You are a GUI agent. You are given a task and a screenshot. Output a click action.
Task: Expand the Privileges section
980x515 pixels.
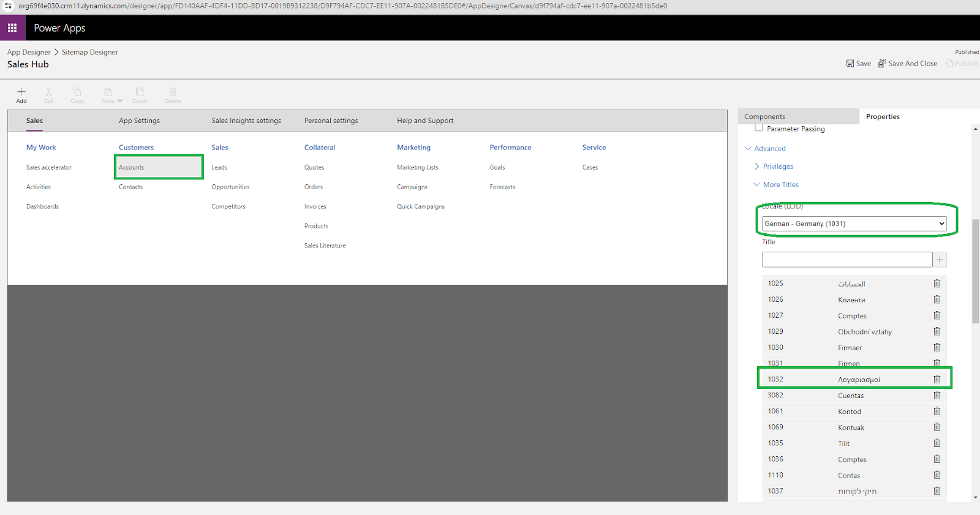774,167
